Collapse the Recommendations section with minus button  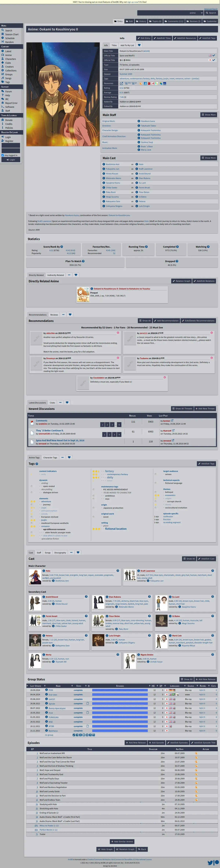coord(63,315)
